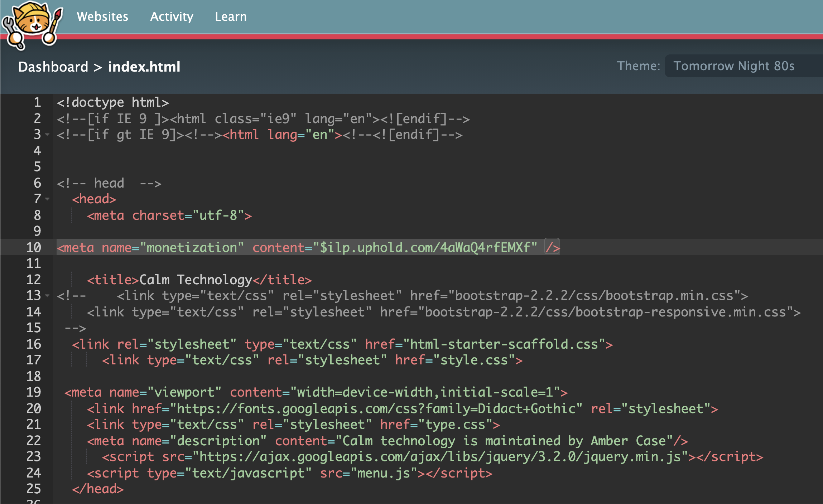The width and height of the screenshot is (823, 504).
Task: Open the Tomorrow Night 80s theme dropdown
Action: pyautogui.click(x=743, y=66)
